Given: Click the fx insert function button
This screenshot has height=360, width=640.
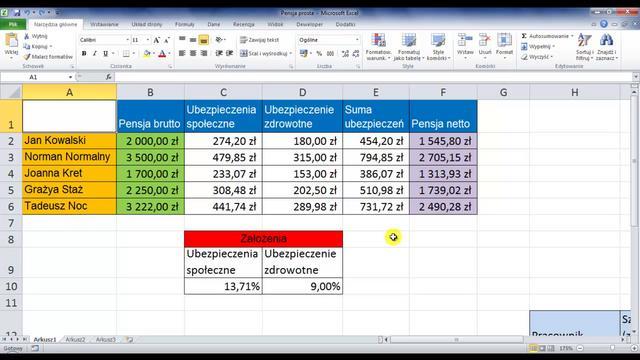Looking at the screenshot, I should (x=108, y=77).
